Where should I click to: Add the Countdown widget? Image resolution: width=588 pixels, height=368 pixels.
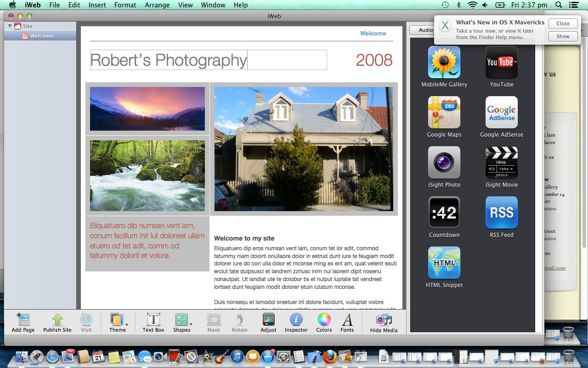coord(444,217)
